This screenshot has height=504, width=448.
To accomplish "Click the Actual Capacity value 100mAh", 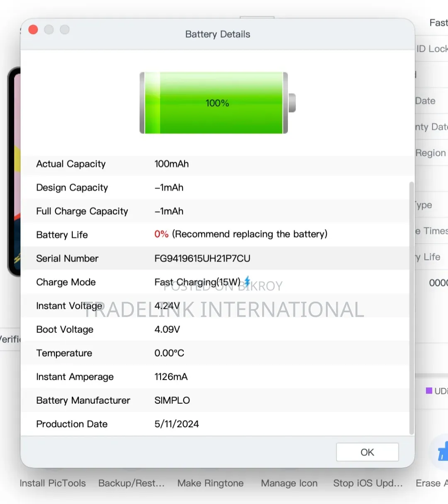I will click(172, 164).
